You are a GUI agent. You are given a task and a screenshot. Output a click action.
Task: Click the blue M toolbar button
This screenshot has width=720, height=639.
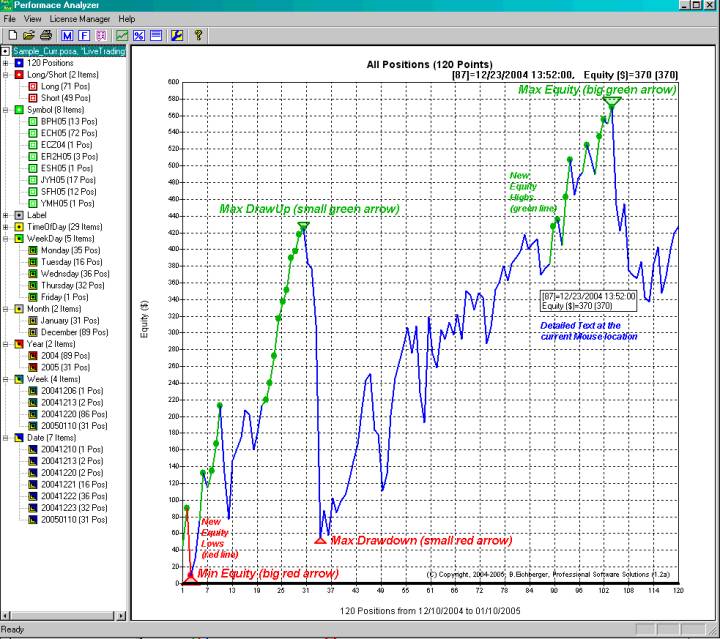pos(67,35)
